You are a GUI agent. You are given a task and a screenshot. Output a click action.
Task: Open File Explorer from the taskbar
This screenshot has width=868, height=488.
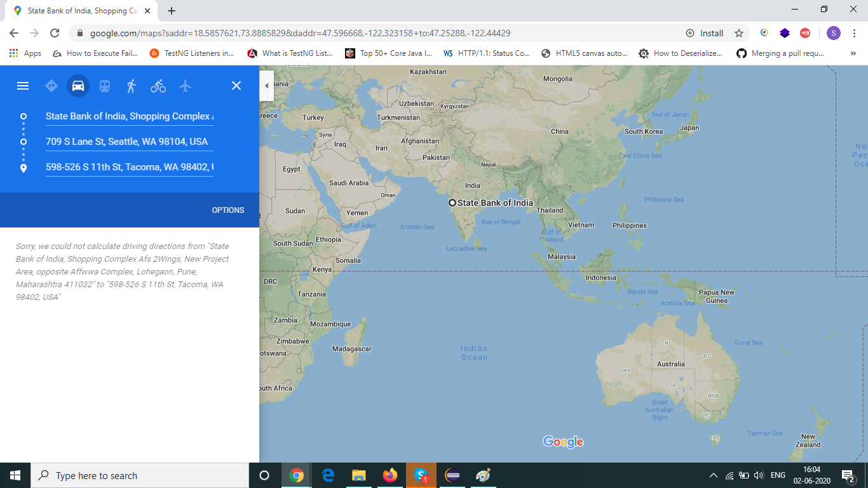359,475
